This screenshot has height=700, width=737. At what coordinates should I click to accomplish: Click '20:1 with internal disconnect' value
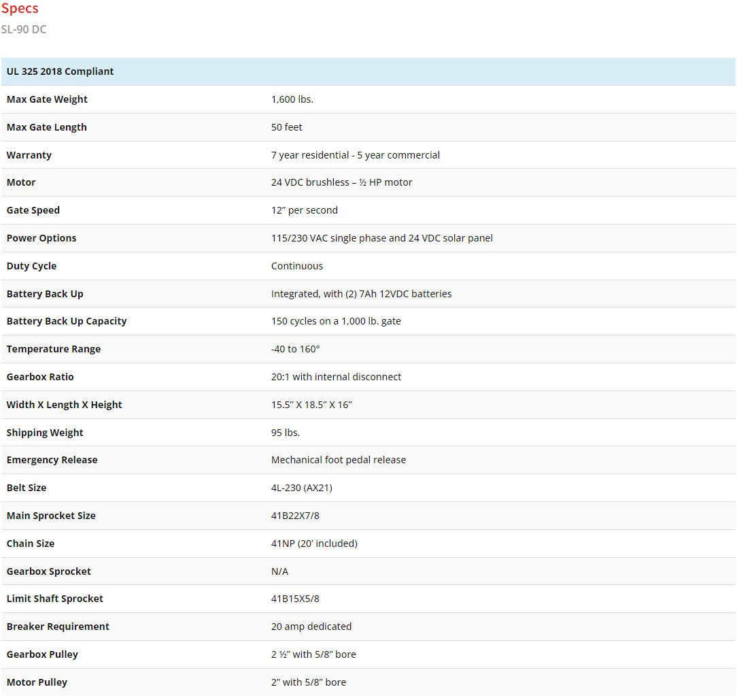(336, 377)
